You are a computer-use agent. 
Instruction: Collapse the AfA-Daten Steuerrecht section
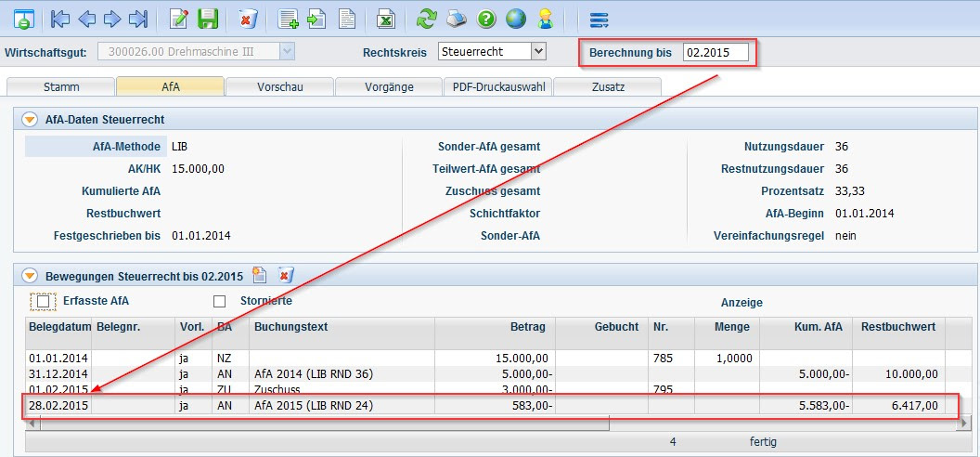29,120
